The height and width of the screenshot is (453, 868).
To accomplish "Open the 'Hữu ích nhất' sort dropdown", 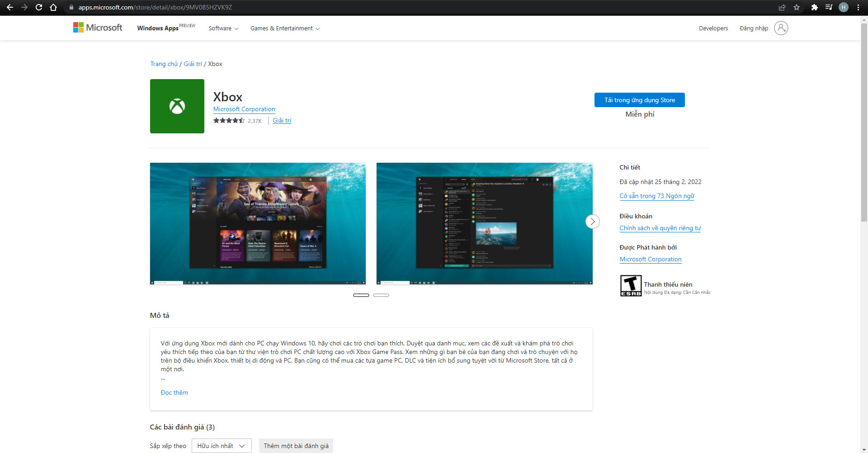I will [x=222, y=446].
